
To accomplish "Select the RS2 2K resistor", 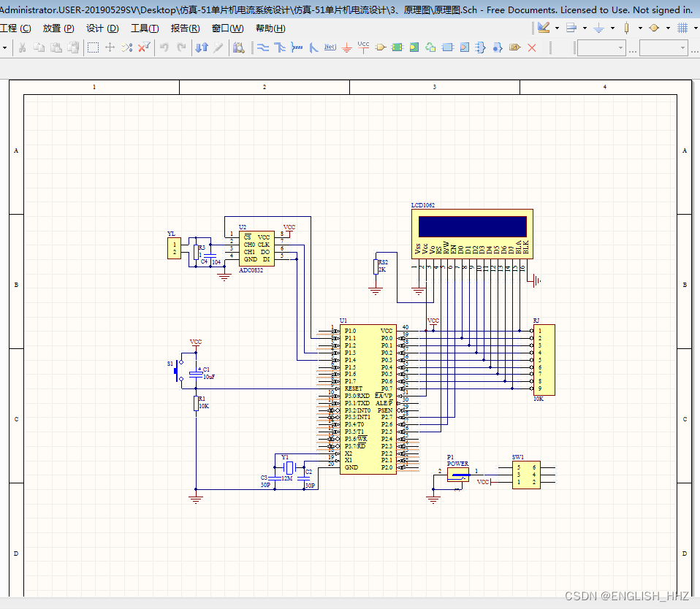I will (376, 267).
